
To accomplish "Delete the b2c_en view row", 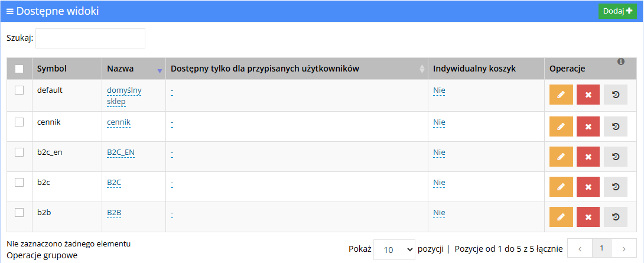I will (588, 157).
